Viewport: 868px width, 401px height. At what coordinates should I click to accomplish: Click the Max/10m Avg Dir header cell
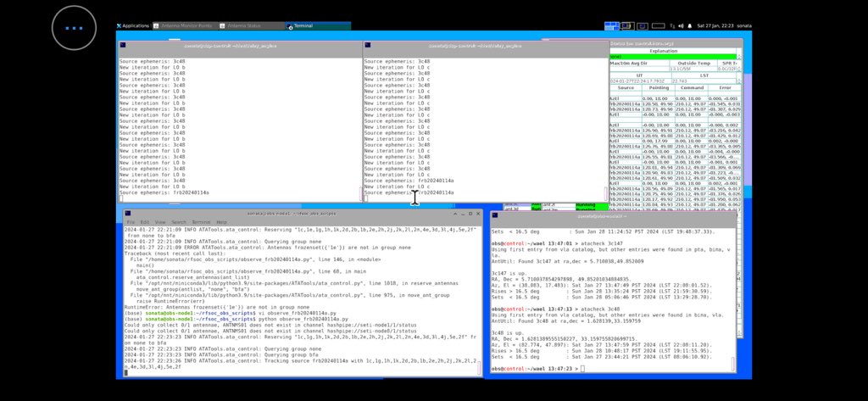pyautogui.click(x=639, y=63)
